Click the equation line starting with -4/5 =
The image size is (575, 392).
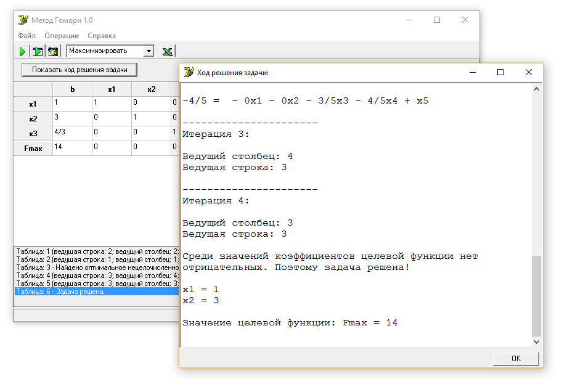[x=306, y=101]
